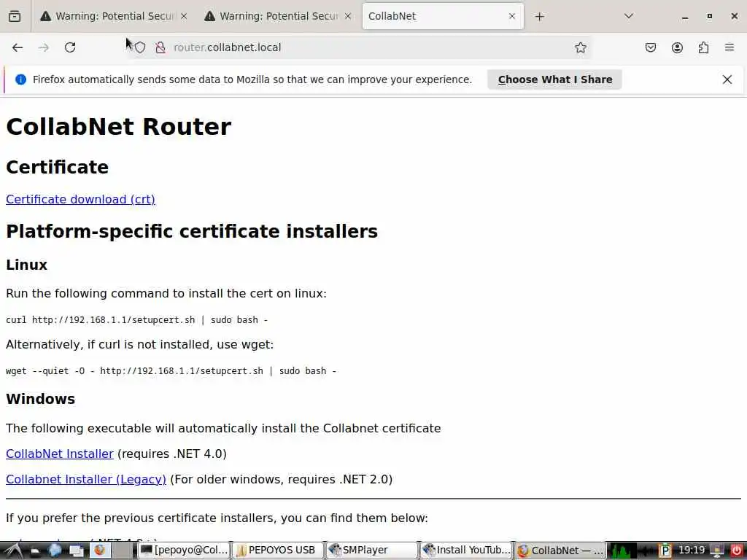Click the curl setupcert.sh command text
Viewport: 747px width, 560px height.
[x=136, y=320]
